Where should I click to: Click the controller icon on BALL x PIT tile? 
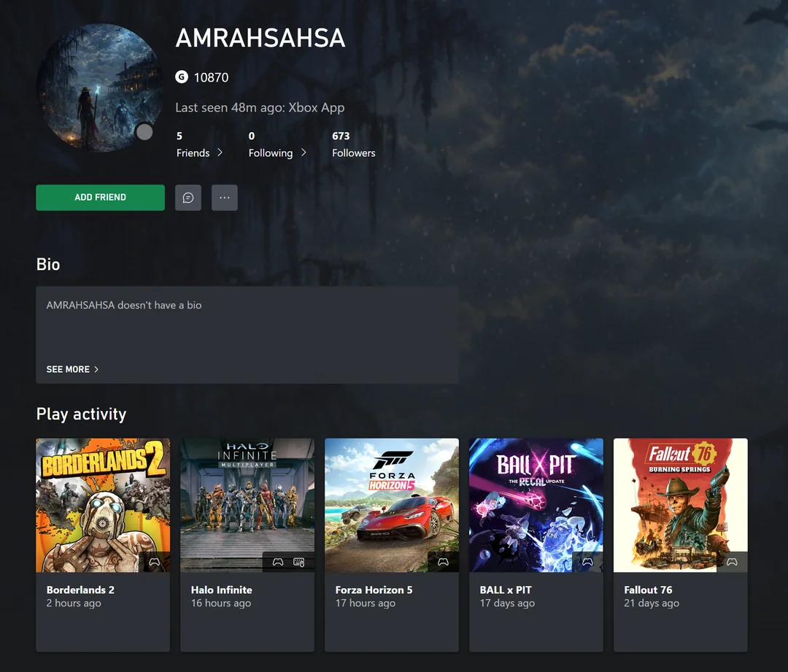(587, 562)
